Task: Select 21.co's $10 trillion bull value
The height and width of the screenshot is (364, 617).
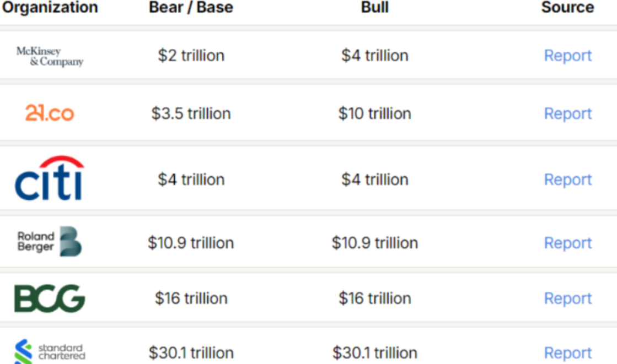Action: click(x=374, y=113)
